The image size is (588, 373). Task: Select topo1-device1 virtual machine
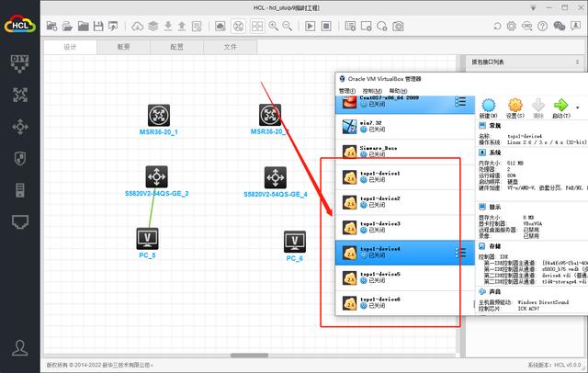tap(405, 177)
